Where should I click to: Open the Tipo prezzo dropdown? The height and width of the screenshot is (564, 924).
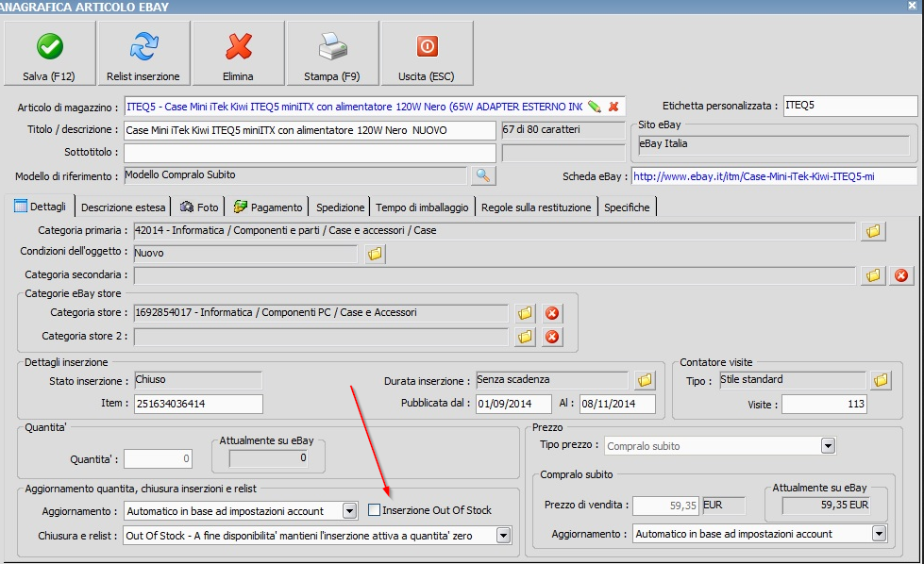828,446
